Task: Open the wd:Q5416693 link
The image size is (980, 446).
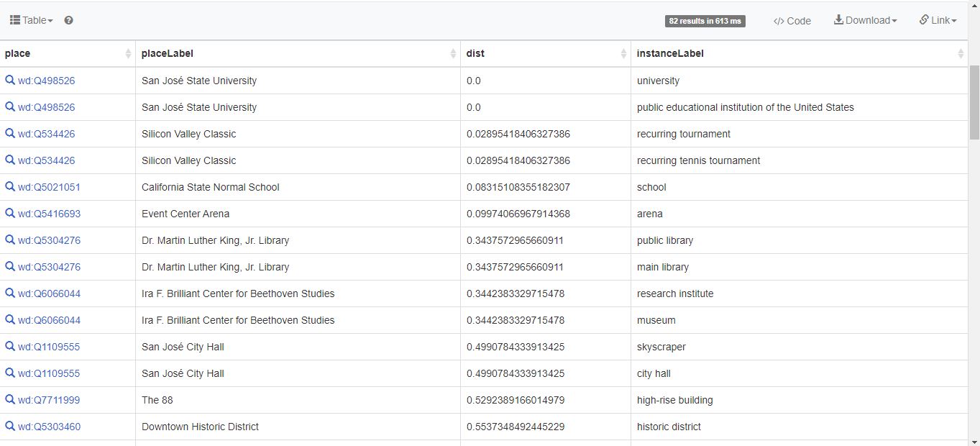Action: point(50,214)
